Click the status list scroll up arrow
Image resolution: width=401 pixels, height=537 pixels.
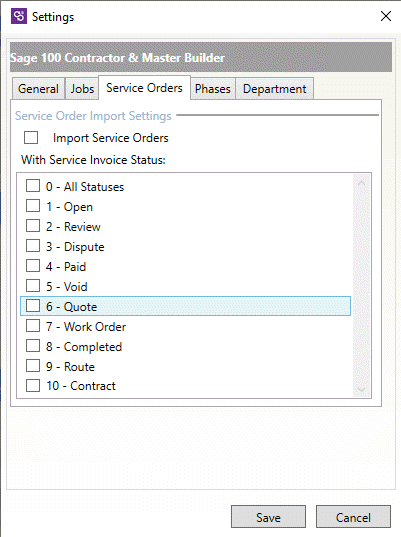(361, 183)
